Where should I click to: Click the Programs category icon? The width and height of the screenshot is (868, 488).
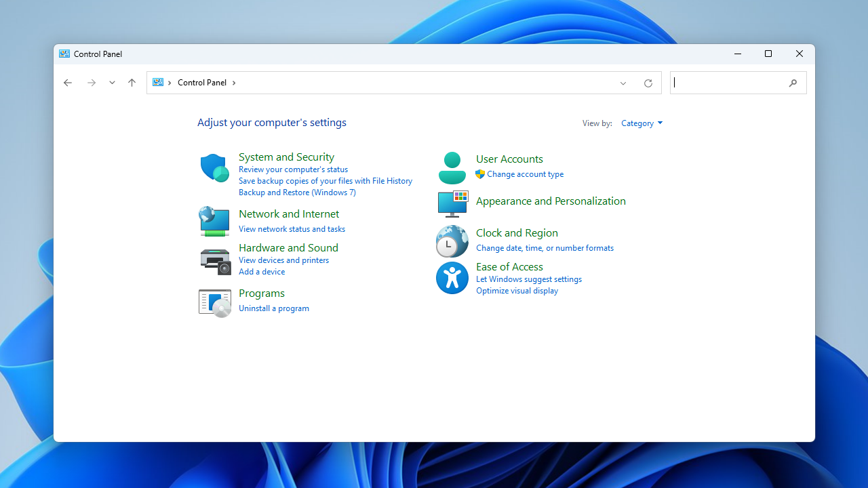tap(215, 302)
